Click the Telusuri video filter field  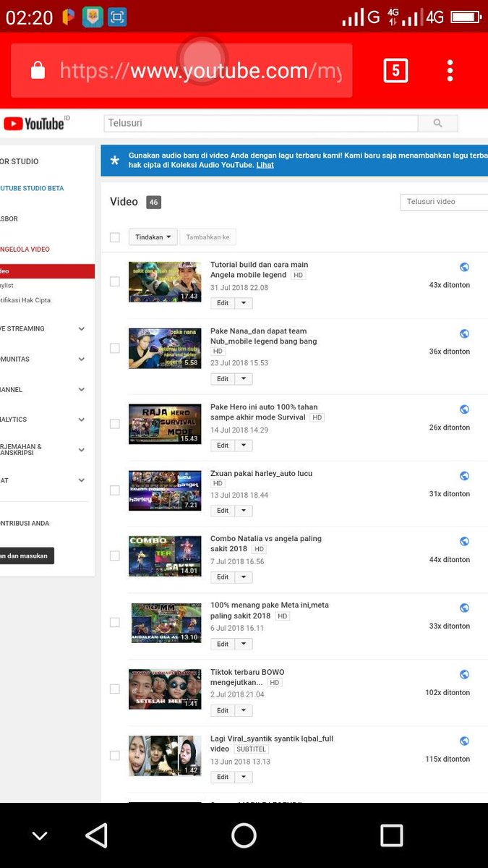point(444,202)
